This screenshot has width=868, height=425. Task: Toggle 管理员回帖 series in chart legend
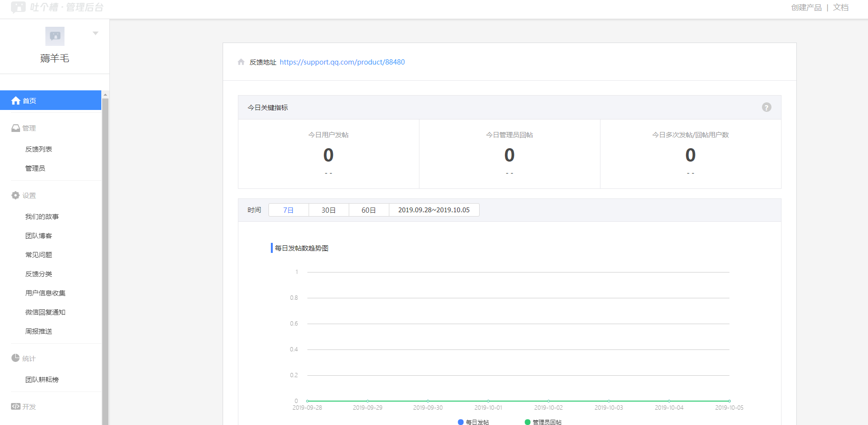[543, 422]
